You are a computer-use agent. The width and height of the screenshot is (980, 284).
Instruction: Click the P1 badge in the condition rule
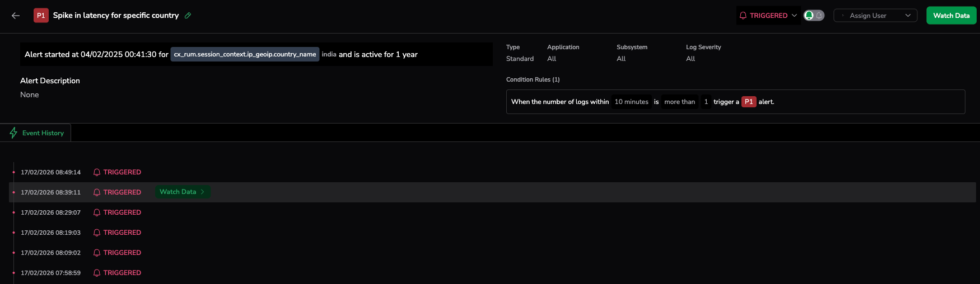coord(749,102)
